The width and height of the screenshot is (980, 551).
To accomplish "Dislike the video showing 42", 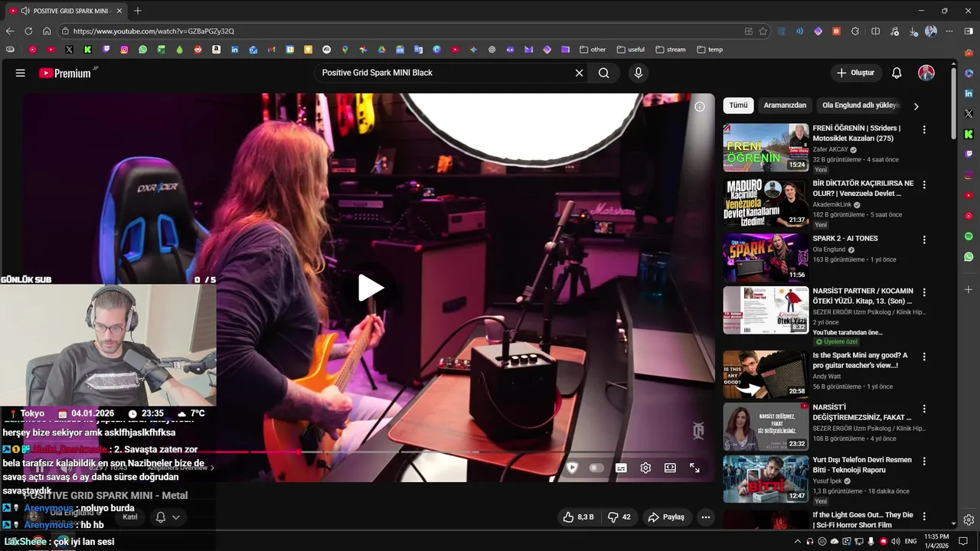I will point(619,517).
